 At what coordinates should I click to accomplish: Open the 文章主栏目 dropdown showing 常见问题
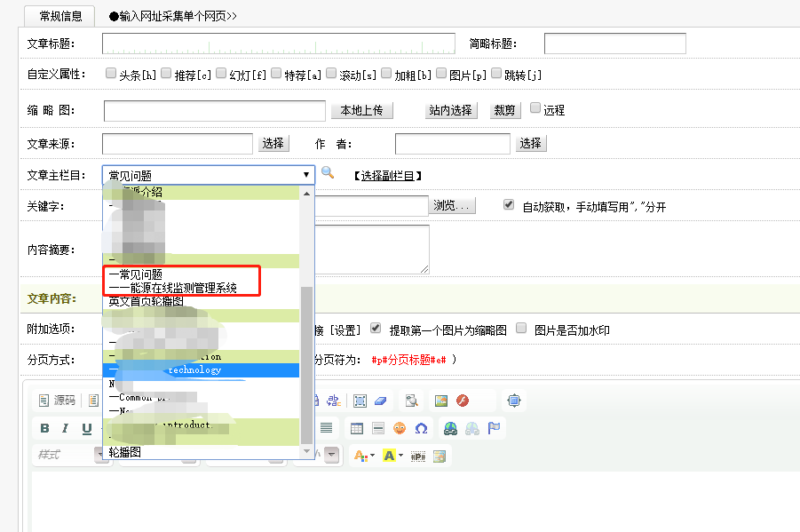click(x=209, y=175)
